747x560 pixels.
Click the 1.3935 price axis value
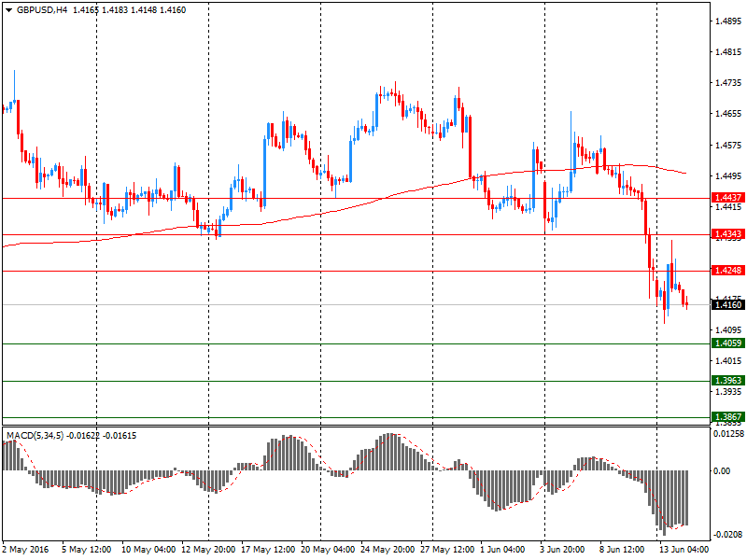point(728,391)
